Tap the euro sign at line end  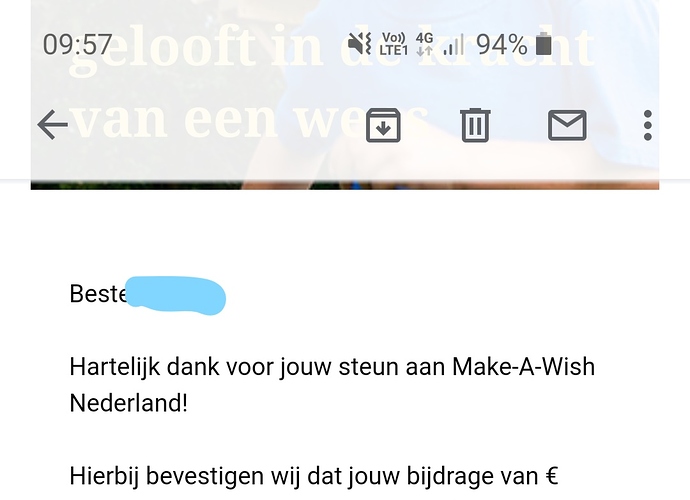point(551,476)
